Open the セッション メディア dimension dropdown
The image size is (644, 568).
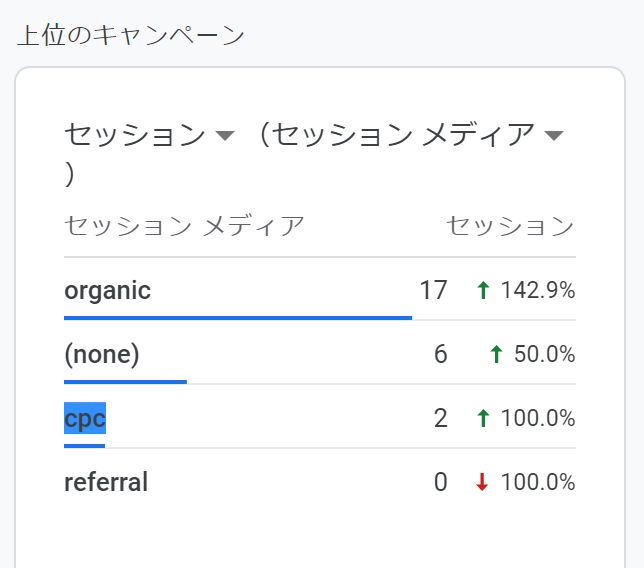555,136
